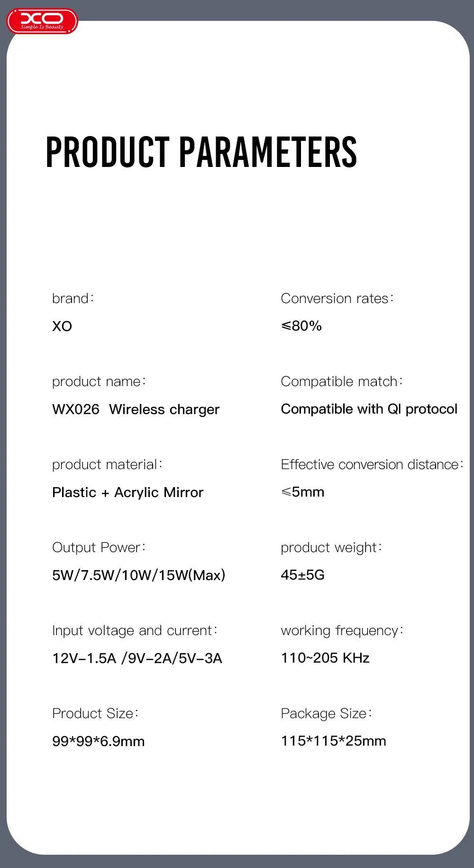Click the Conversion rates label
474x868 pixels.
pyautogui.click(x=337, y=298)
